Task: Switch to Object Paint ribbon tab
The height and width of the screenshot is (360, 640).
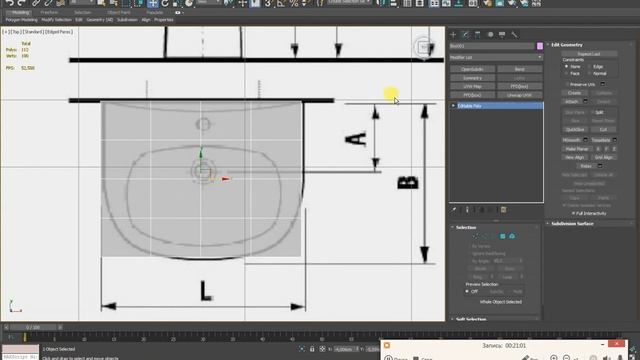Action: click(x=119, y=13)
